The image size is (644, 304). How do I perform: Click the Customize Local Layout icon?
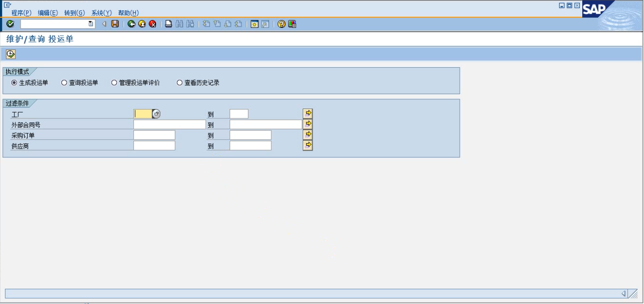(292, 24)
